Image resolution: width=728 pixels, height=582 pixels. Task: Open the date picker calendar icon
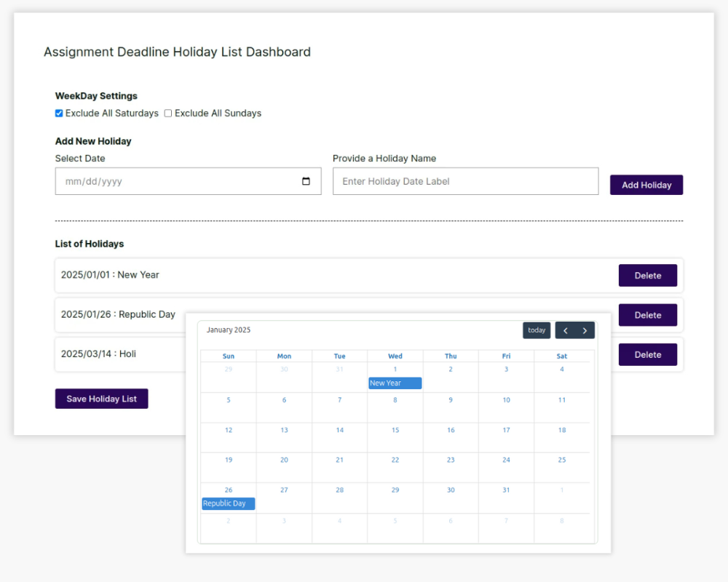click(306, 182)
